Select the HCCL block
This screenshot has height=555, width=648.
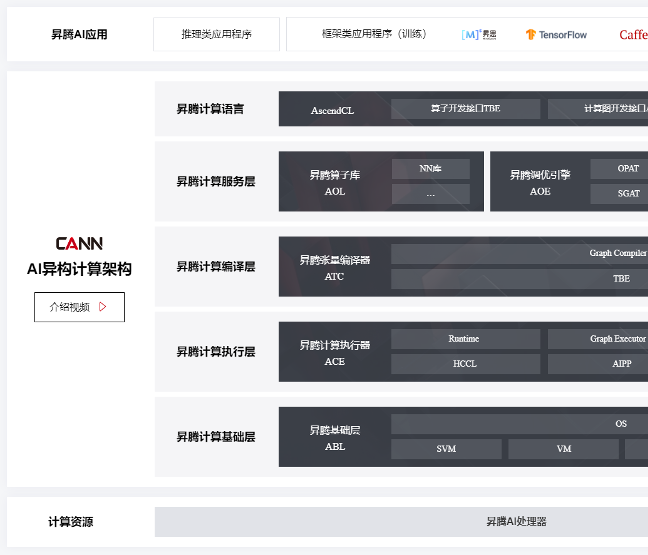click(465, 364)
